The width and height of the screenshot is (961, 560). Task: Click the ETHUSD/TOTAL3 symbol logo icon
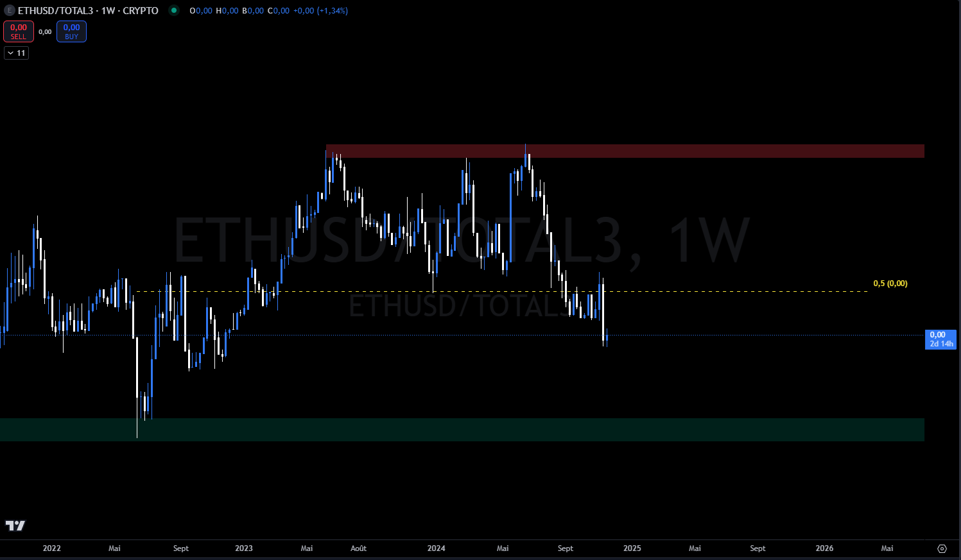(x=9, y=11)
